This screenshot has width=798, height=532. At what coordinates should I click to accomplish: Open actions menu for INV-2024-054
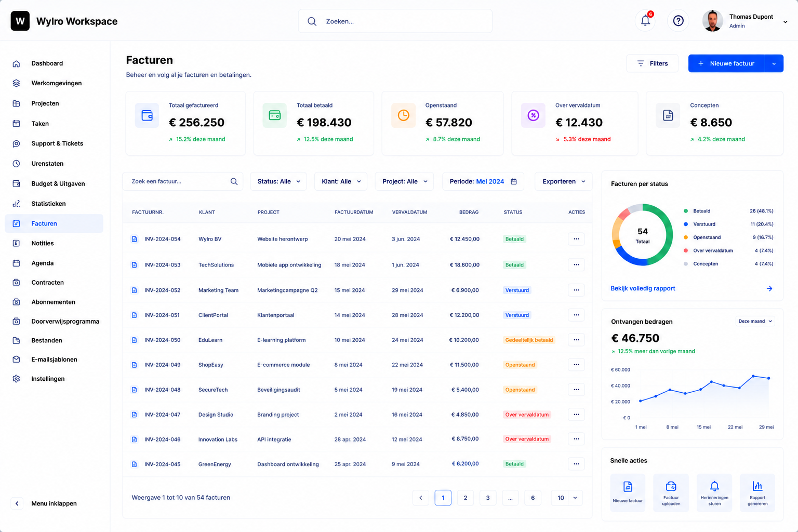[x=576, y=239]
